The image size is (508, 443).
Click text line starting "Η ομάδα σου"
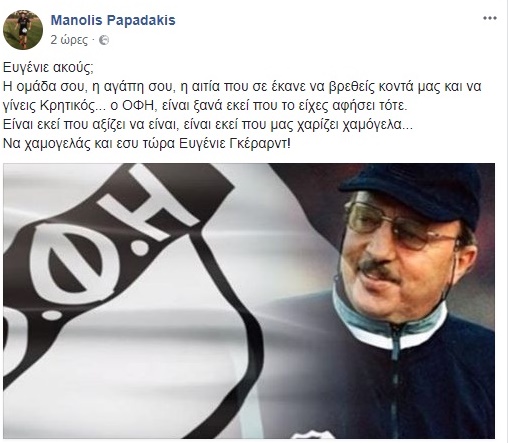coord(242,87)
